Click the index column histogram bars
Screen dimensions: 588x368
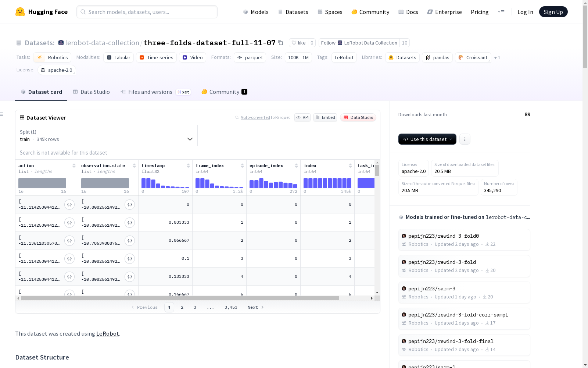327,183
